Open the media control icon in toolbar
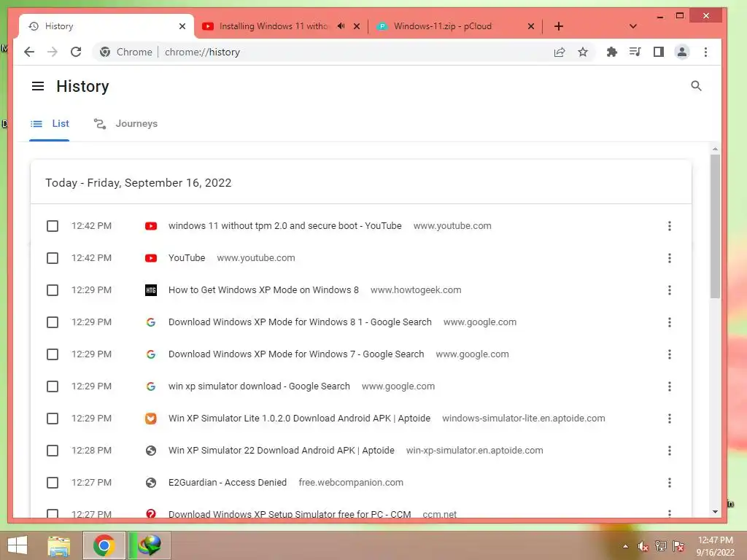Viewport: 747px width, 560px height. pyautogui.click(x=635, y=52)
